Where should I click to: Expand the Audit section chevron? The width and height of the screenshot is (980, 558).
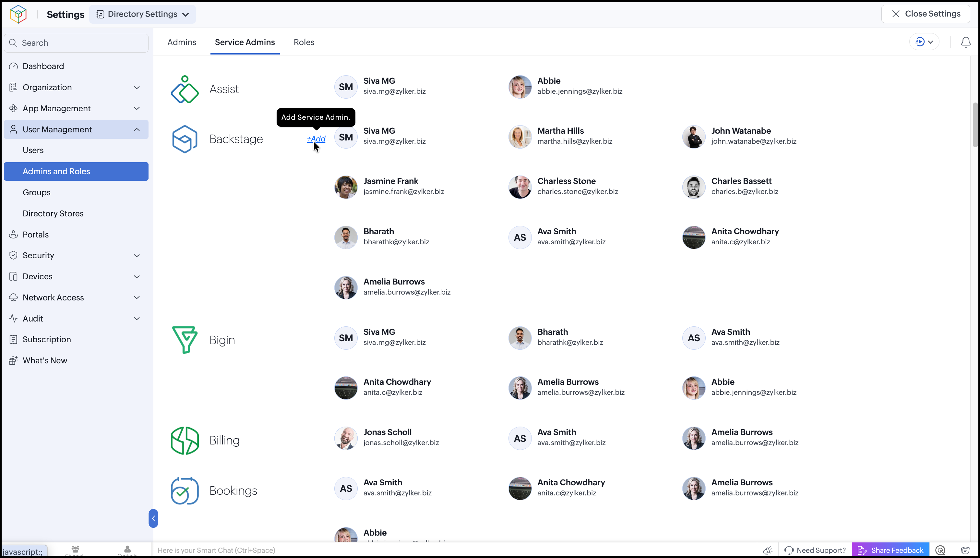tap(137, 319)
